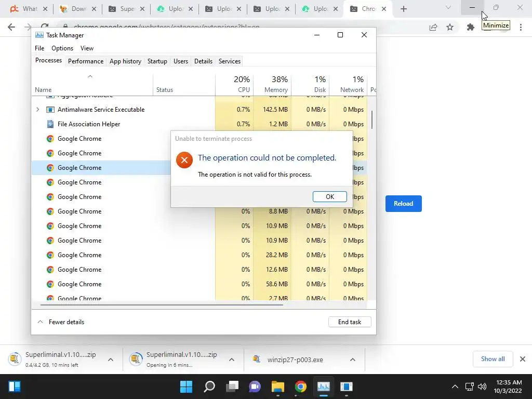
Task: Open taskbar Search icon
Action: [x=209, y=387]
